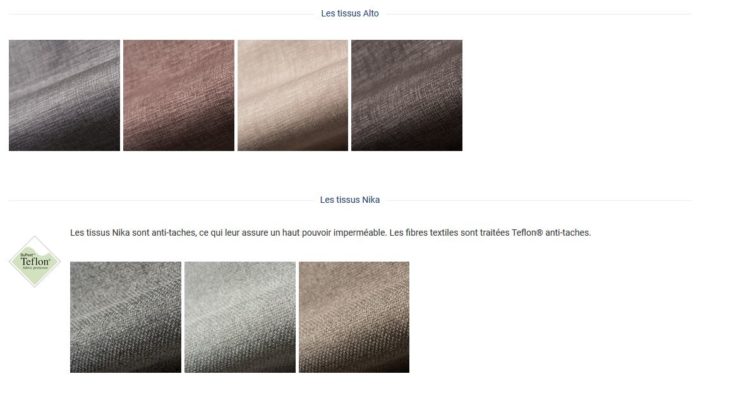Viewport: 748px width, 400px height.
Task: Choose the rosy brown Alto fabric swatch
Action: [179, 95]
